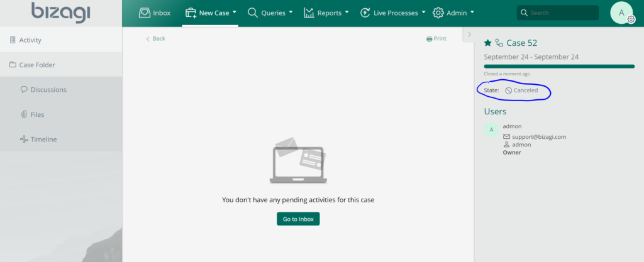This screenshot has width=644, height=262.
Task: Click the Files paperclip icon
Action: pyautogui.click(x=24, y=114)
